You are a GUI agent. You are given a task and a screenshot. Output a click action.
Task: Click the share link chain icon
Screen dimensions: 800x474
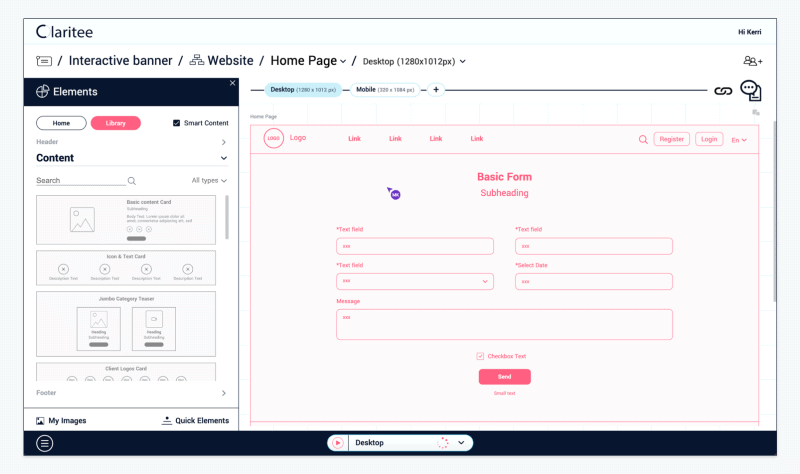click(x=723, y=91)
